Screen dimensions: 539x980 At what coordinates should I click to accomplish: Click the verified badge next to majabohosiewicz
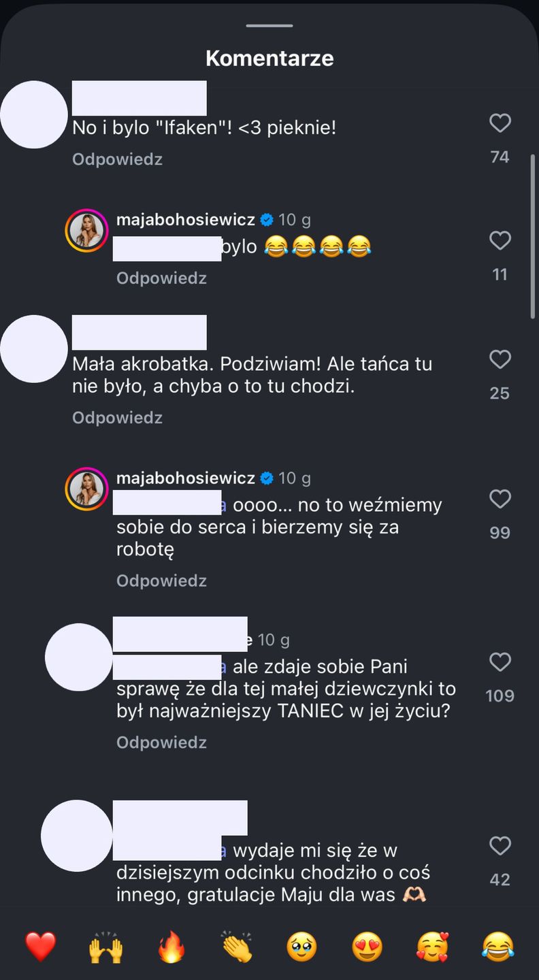265,219
